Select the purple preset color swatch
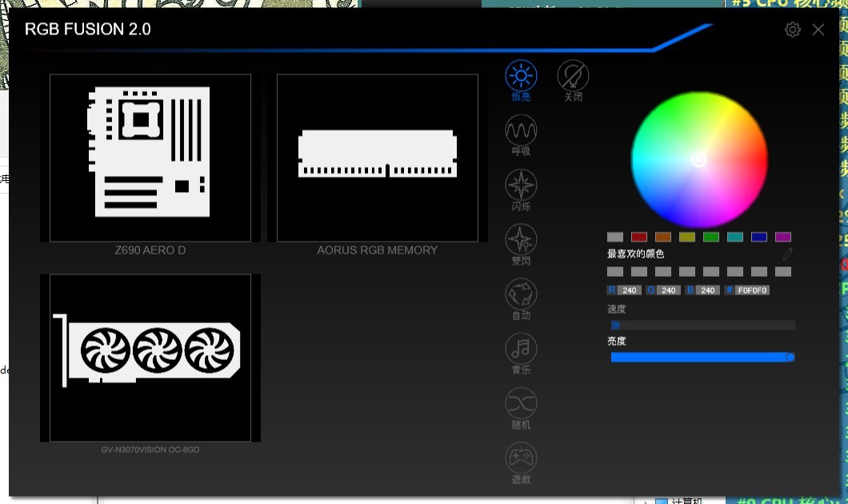 coord(782,237)
